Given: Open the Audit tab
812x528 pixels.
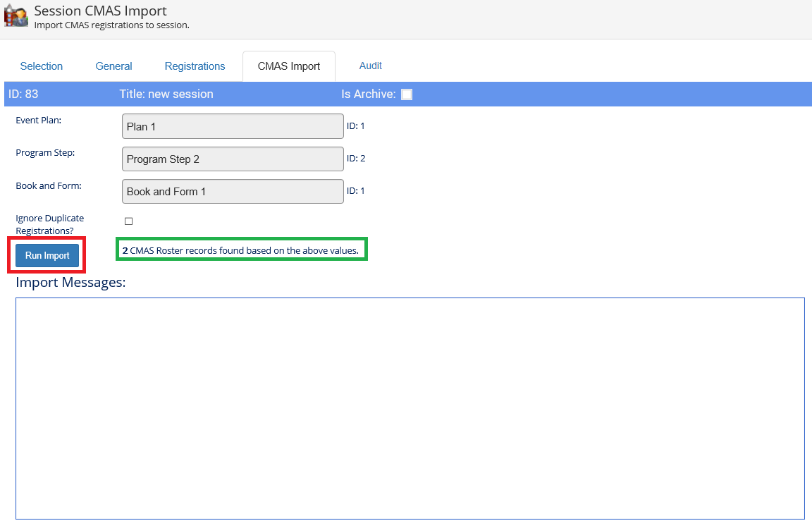Looking at the screenshot, I should pos(370,66).
